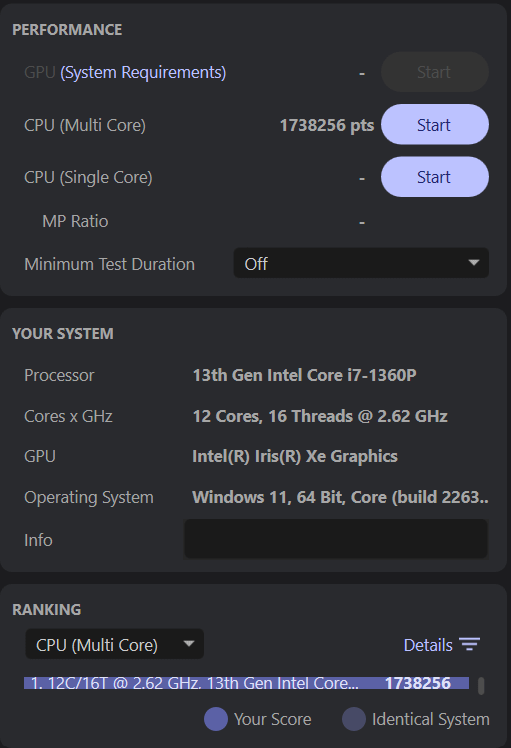This screenshot has width=511, height=748.
Task: Click the Your Score legend circle
Action: 216,719
